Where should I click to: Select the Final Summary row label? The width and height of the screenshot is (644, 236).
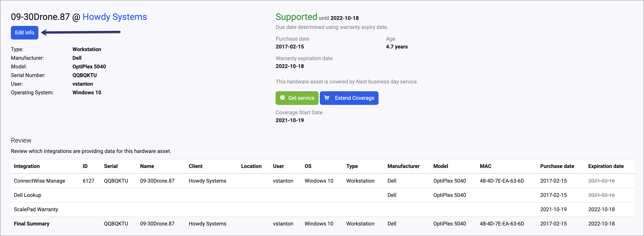[x=32, y=224]
